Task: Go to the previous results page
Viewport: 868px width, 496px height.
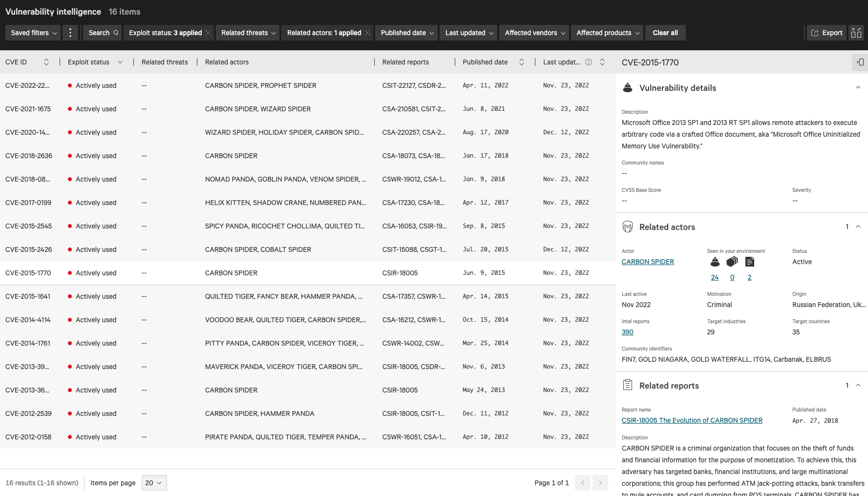Action: coord(583,483)
